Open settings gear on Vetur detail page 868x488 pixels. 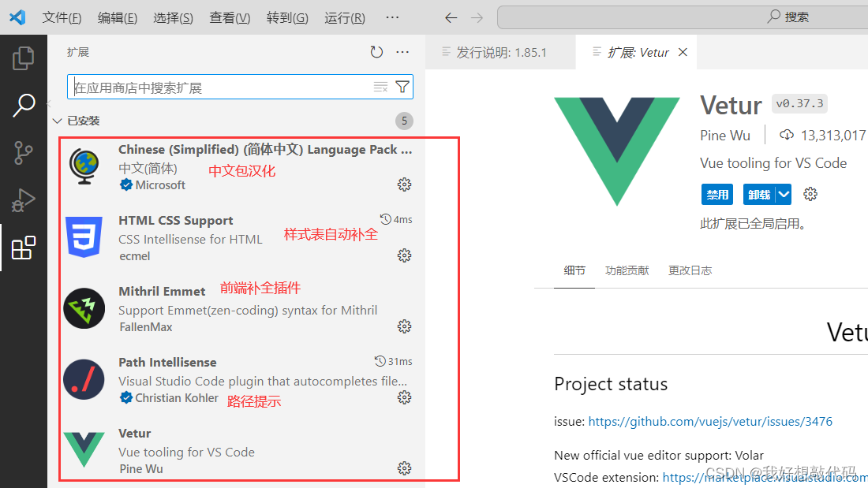[x=810, y=194]
